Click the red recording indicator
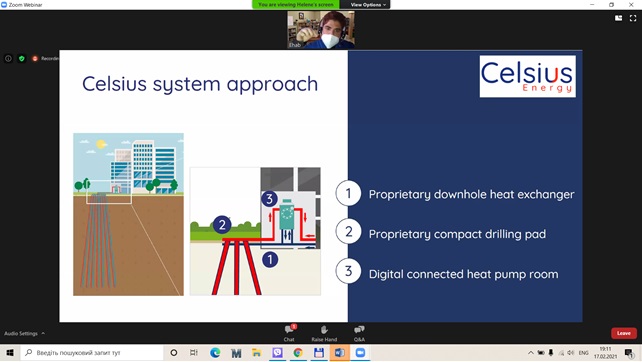Screen dimensions: 642x362 pyautogui.click(x=35, y=59)
